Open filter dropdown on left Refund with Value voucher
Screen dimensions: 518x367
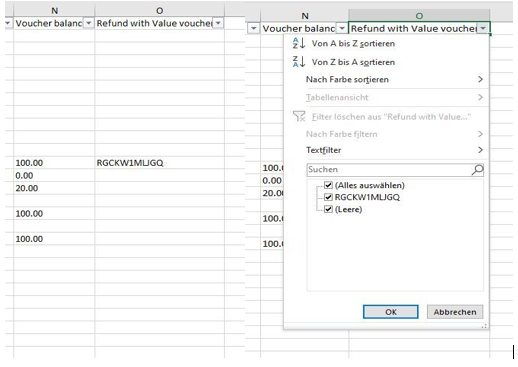click(218, 23)
